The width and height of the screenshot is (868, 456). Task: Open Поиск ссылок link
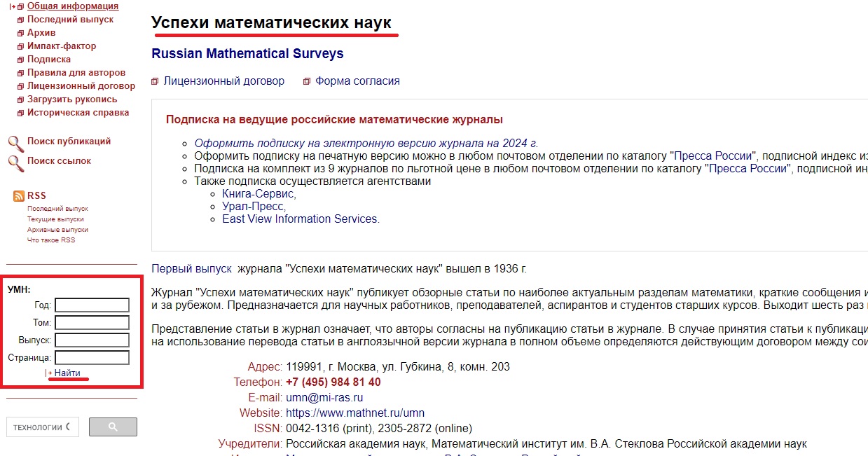[x=59, y=161]
